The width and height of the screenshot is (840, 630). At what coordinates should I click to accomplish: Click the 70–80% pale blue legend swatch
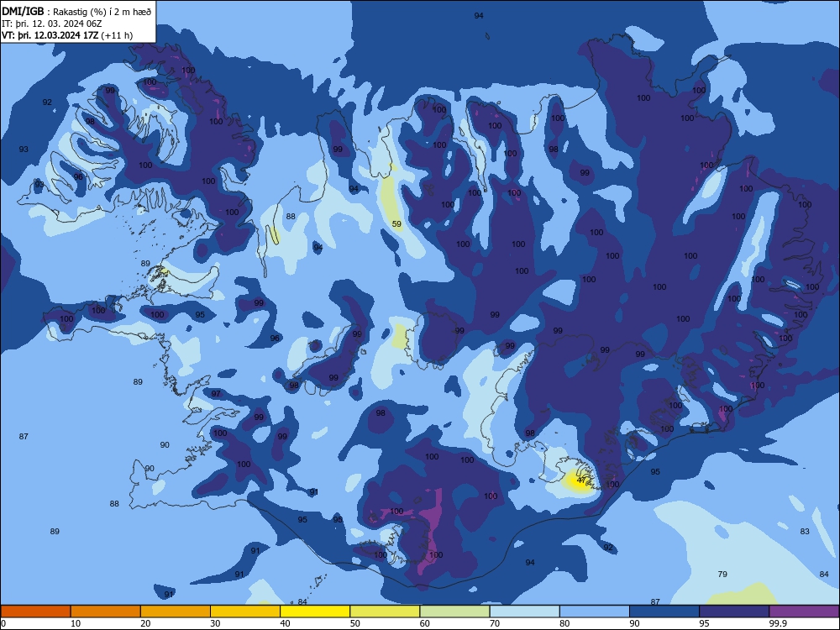[x=525, y=612]
